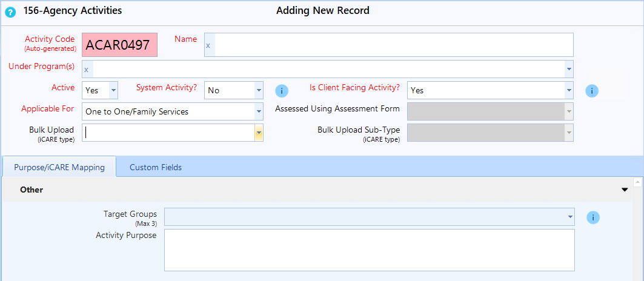Screen dimensions: 644x281
Task: Expand the Target Groups dropdown
Action: [x=569, y=217]
